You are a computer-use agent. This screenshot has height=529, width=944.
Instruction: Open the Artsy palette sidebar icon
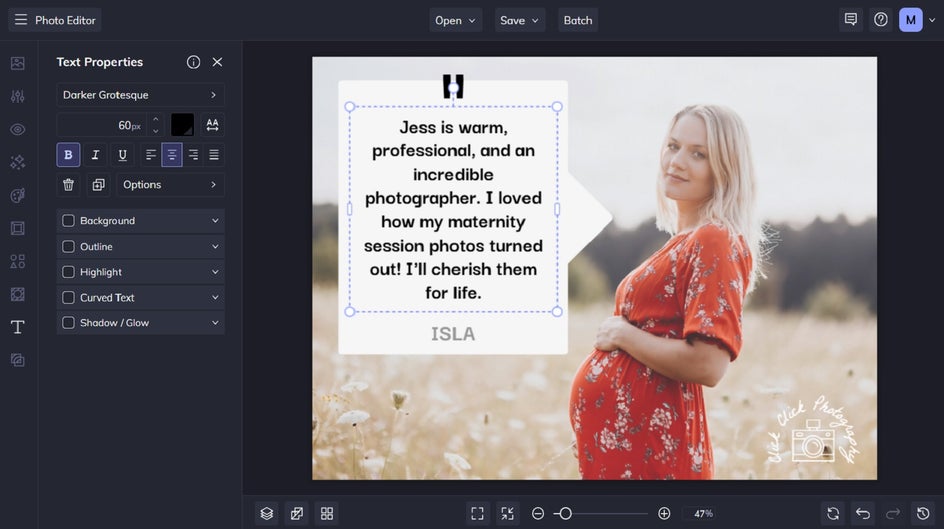pos(17,196)
